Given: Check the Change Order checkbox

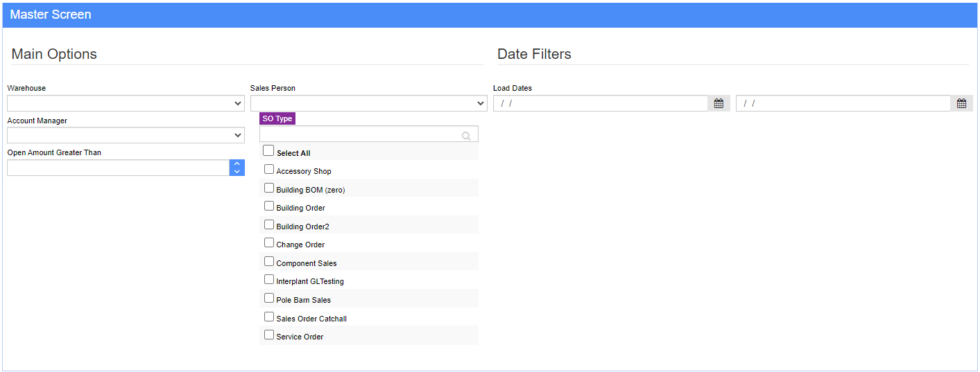Looking at the screenshot, I should [x=269, y=242].
